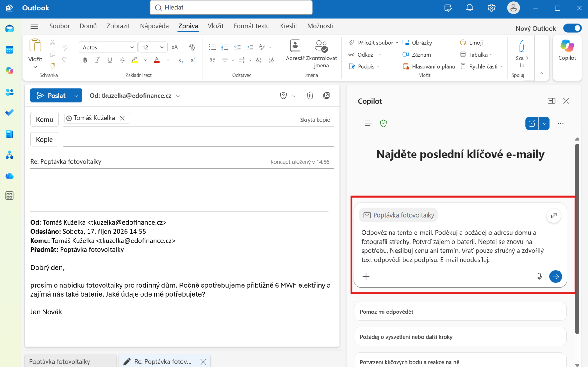
Task: Activate microphone in Copilot prompt box
Action: pyautogui.click(x=539, y=276)
